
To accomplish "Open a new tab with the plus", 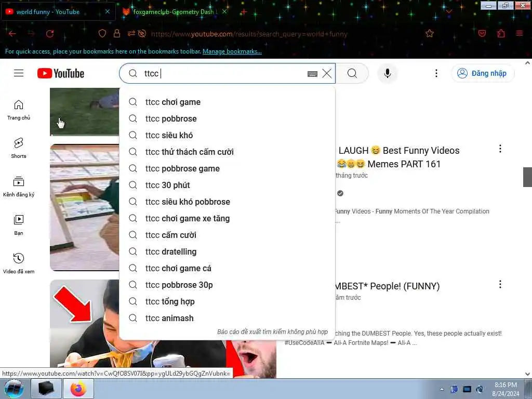I will (244, 12).
